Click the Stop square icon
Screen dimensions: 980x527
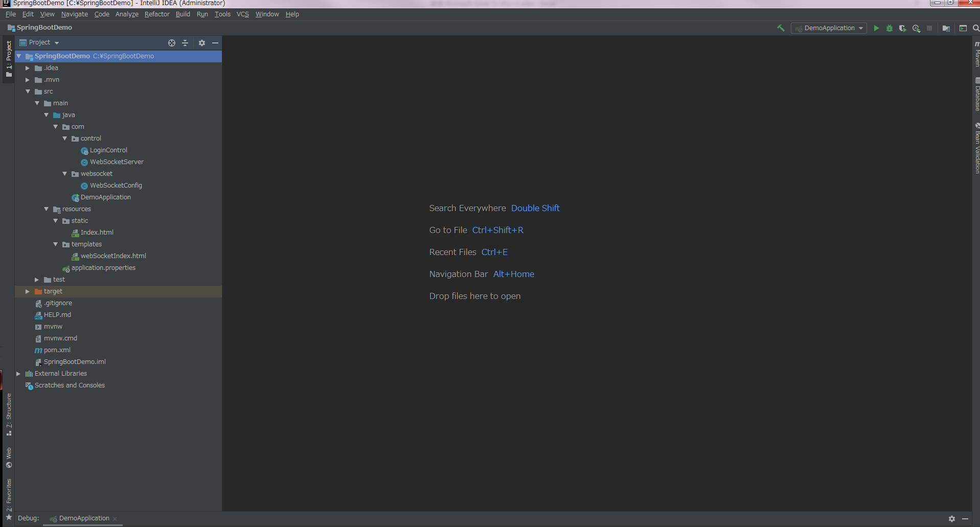[929, 28]
